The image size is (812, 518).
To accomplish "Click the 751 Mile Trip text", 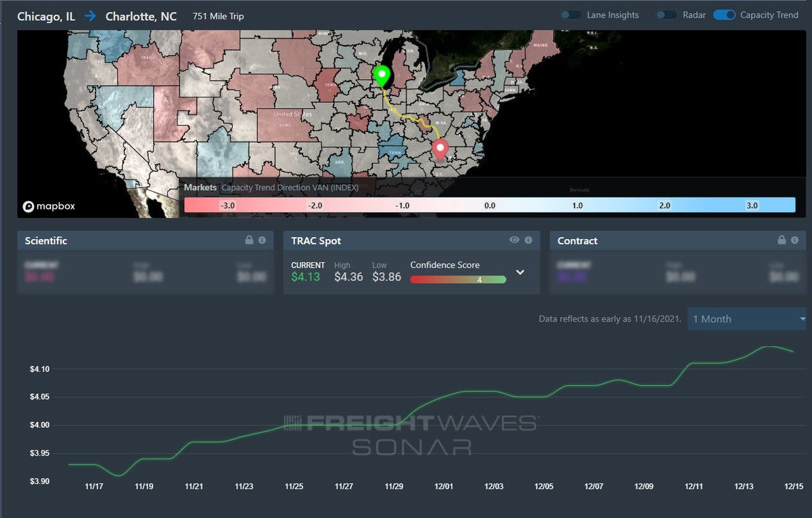I will coord(218,16).
